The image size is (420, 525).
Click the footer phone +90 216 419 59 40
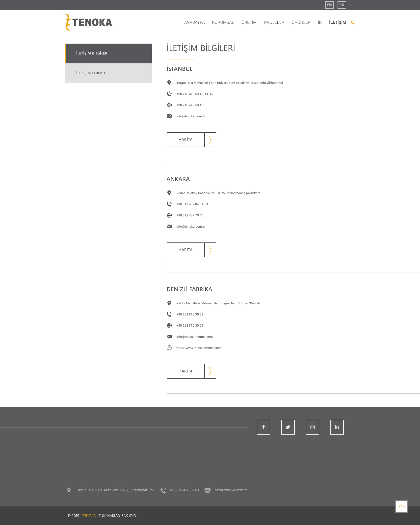click(184, 490)
